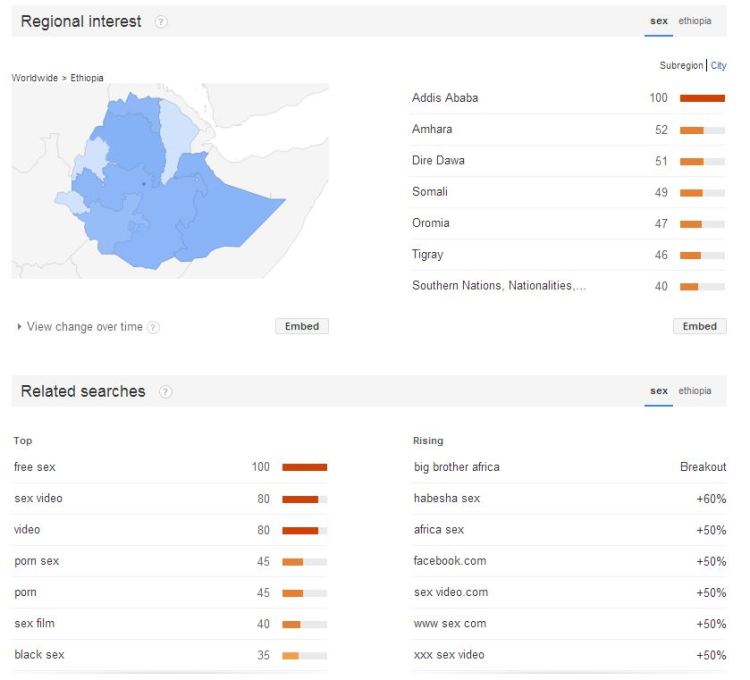
Task: Click 'video' top search term
Action: (27, 529)
